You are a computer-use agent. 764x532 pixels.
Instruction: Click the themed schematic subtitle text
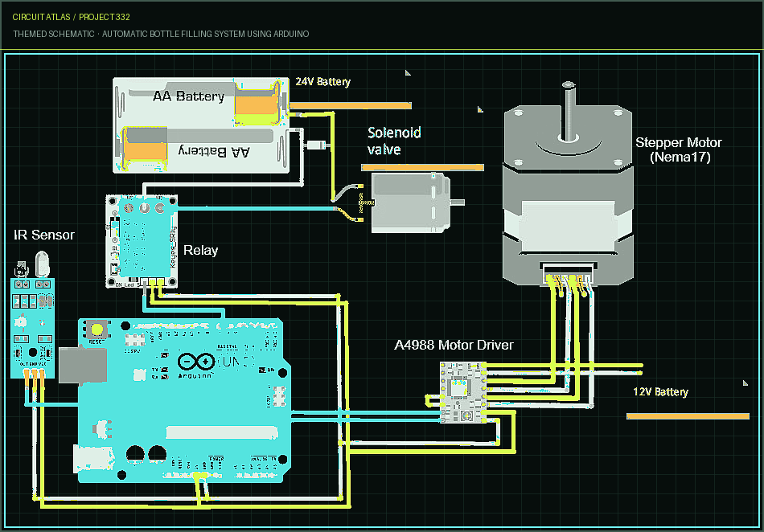point(161,34)
